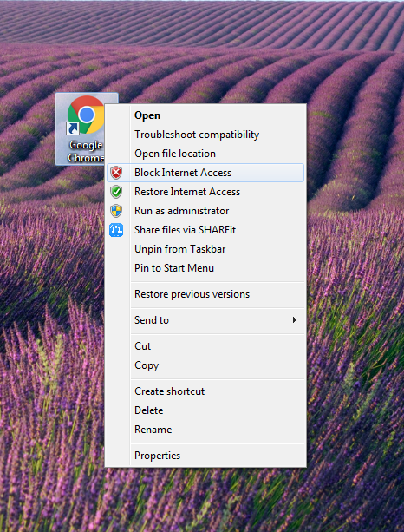404x532 pixels.
Task: Click the Google Chrome desktop shortcut icon
Action: click(86, 115)
